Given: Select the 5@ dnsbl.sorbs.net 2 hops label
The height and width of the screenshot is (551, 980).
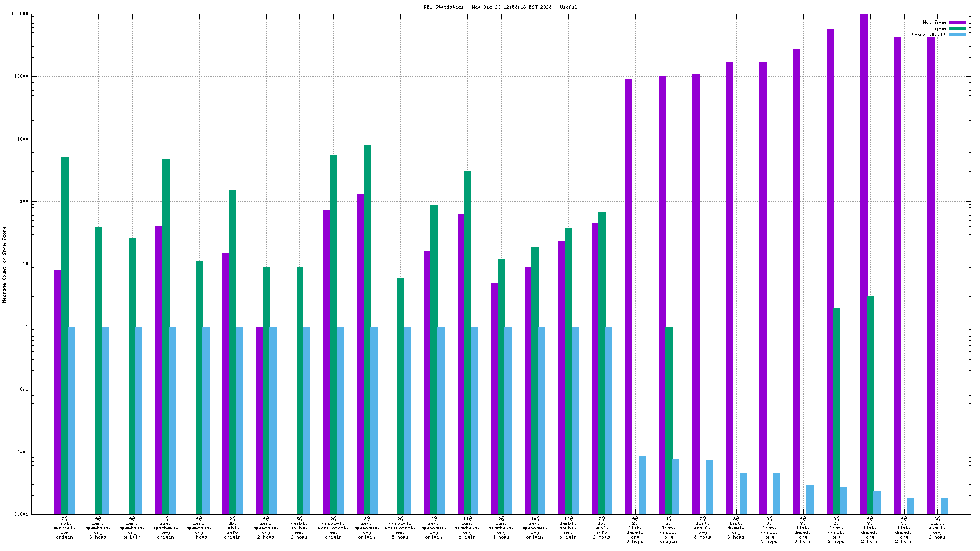Looking at the screenshot, I should click(x=299, y=528).
